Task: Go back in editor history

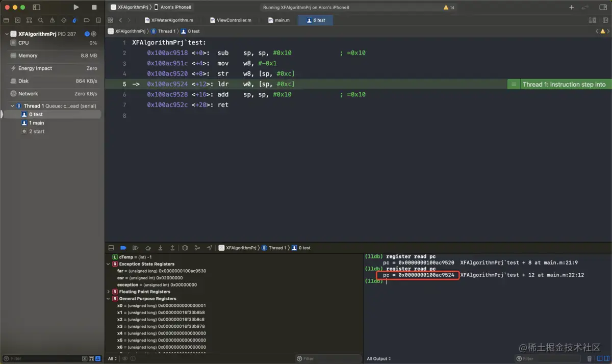Action: point(120,20)
